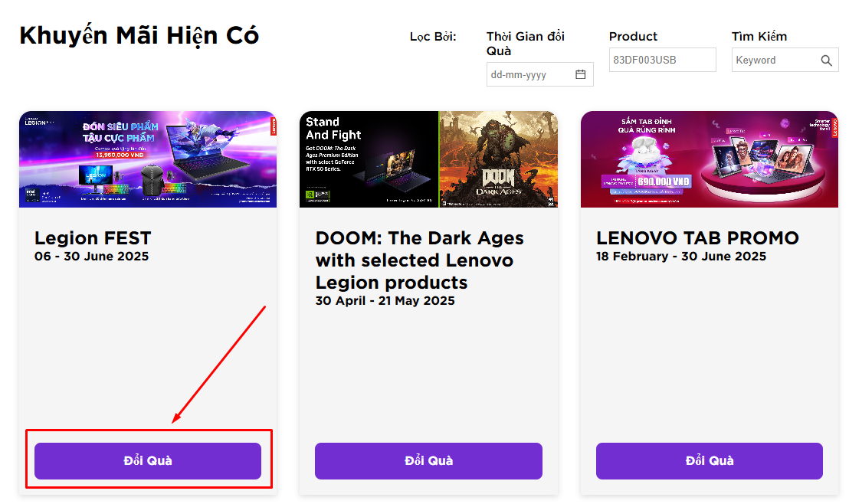This screenshot has height=504, width=849.
Task: Open the calendar date picker icon
Action: pos(581,74)
